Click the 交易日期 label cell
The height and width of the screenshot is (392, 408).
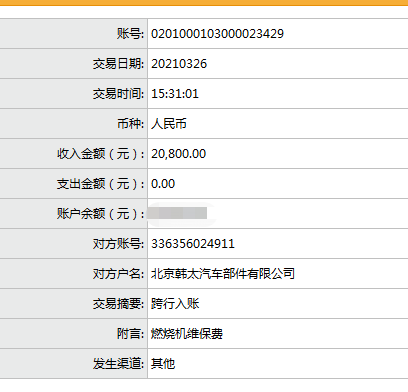click(73, 64)
